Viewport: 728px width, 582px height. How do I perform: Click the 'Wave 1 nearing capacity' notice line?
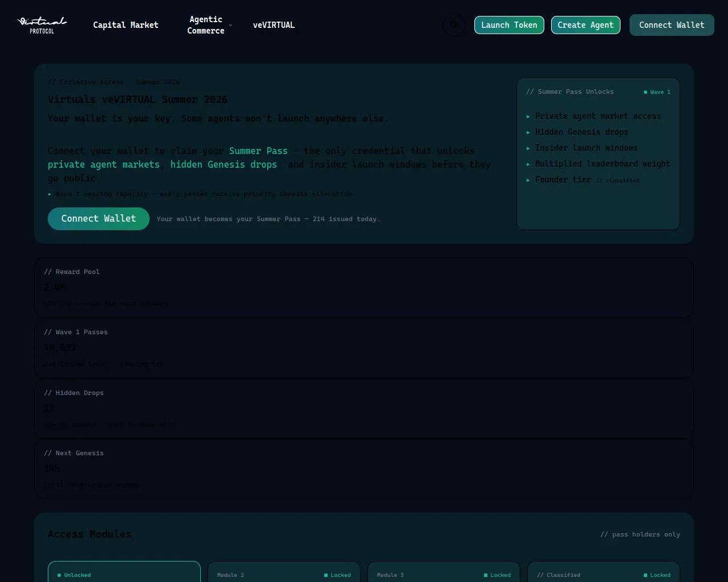201,194
